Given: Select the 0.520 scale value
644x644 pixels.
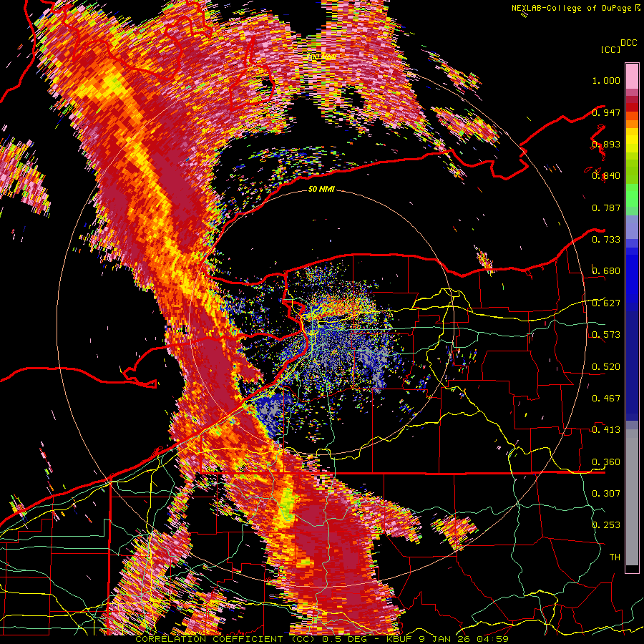Looking at the screenshot, I should (606, 367).
